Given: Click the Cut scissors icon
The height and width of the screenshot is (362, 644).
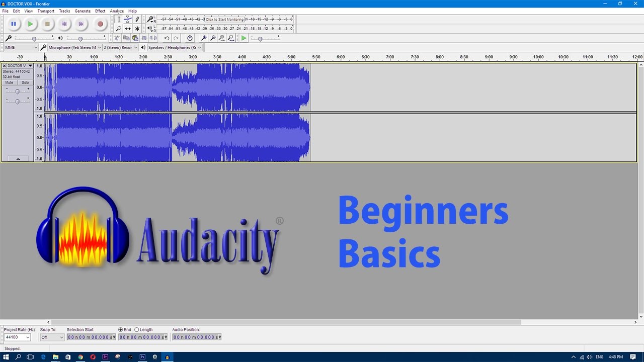Looking at the screenshot, I should click(x=117, y=38).
